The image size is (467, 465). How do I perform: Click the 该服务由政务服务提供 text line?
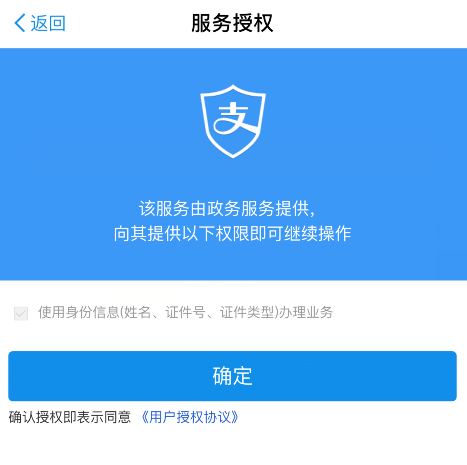(x=227, y=209)
